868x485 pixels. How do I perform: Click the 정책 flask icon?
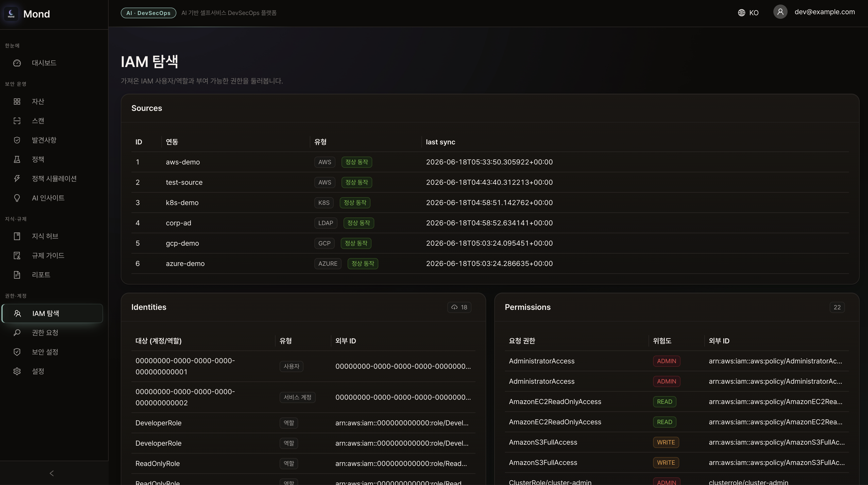click(x=17, y=159)
